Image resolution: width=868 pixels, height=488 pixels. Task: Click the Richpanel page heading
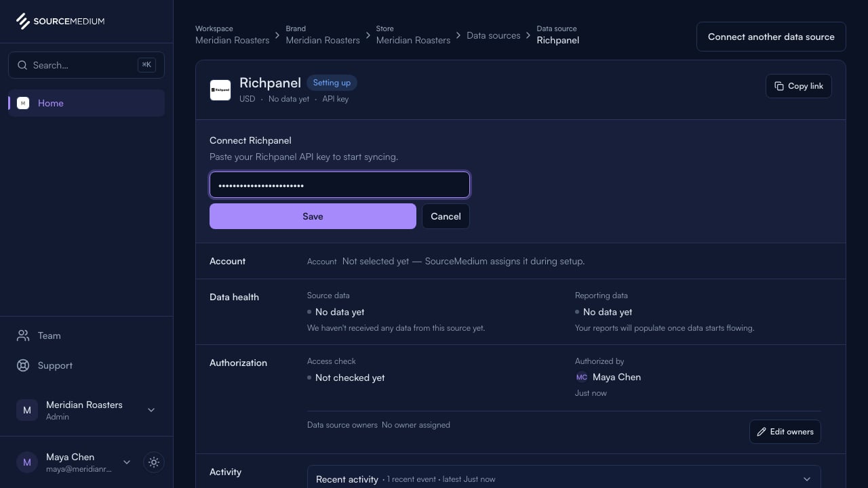click(270, 83)
